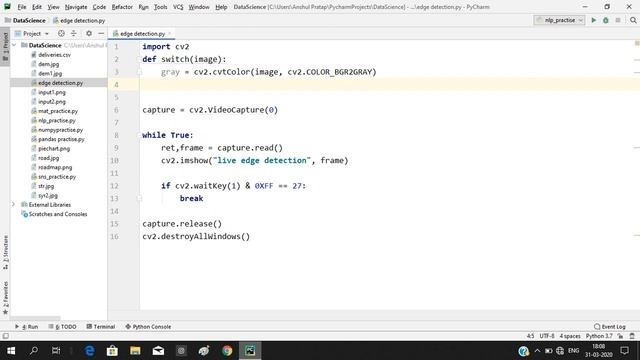This screenshot has height=360, width=640.
Task: Open the Python 3.7 interpreter selector
Action: (x=599, y=336)
